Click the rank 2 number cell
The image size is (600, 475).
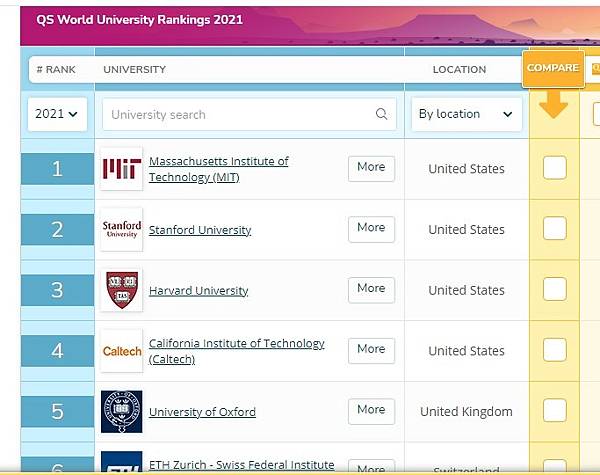tap(57, 229)
